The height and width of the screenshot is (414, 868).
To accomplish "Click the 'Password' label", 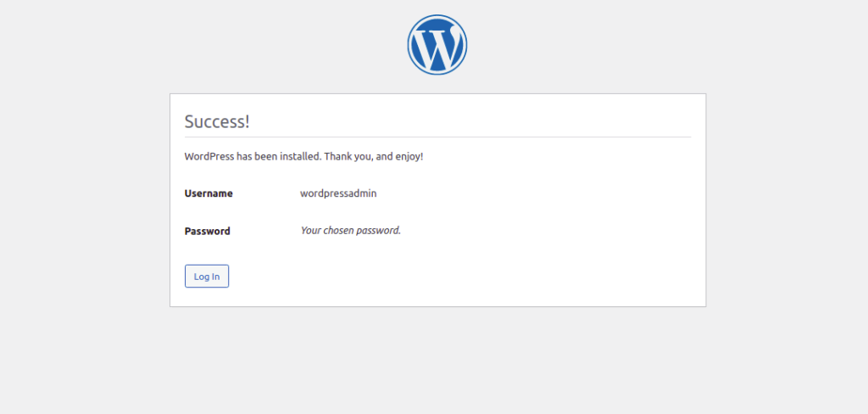I will click(207, 231).
